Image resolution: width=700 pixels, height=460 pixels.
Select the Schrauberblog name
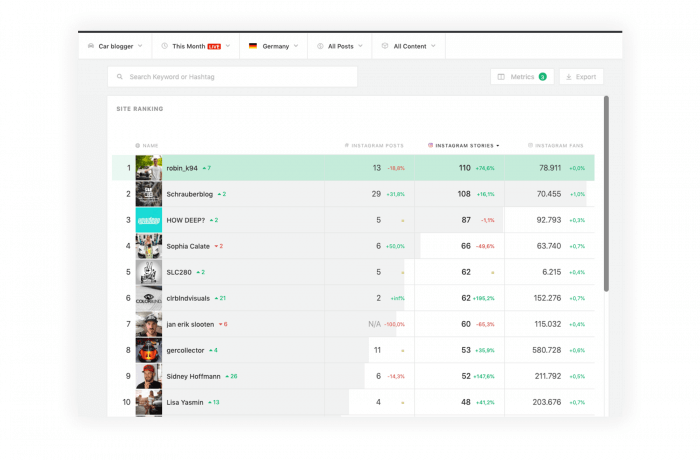click(x=189, y=194)
